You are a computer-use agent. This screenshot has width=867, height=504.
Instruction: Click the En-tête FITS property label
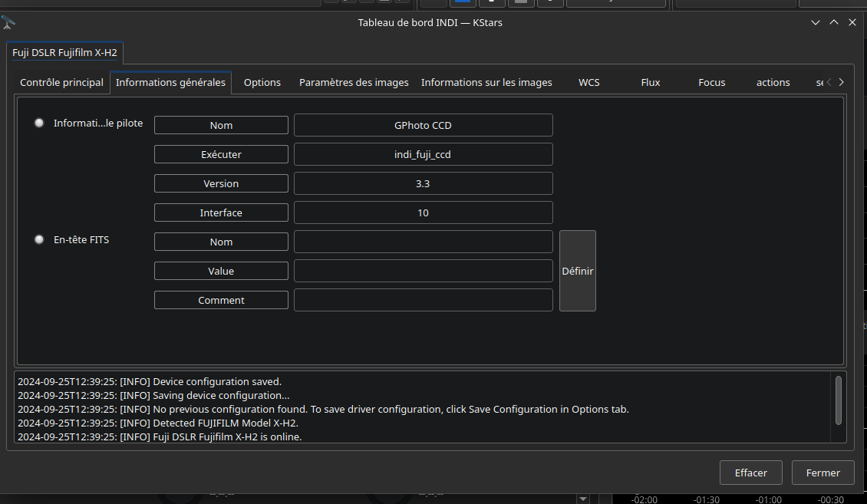81,239
